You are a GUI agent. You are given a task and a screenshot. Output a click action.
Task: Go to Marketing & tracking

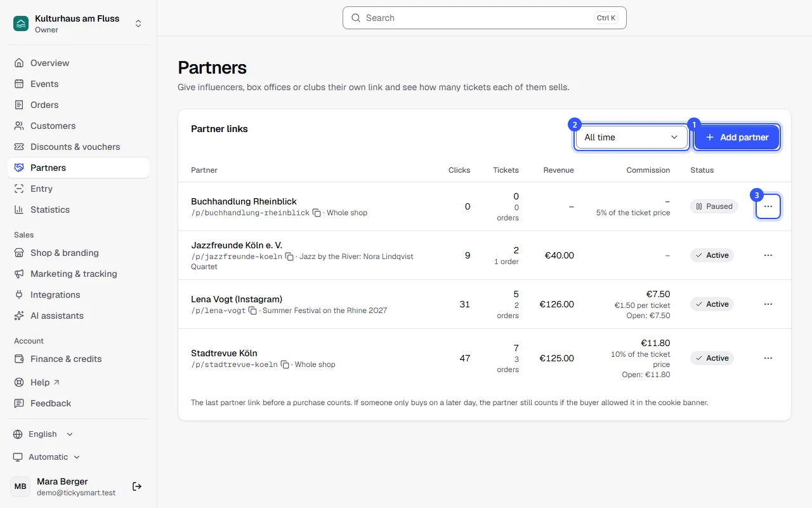click(x=79, y=274)
